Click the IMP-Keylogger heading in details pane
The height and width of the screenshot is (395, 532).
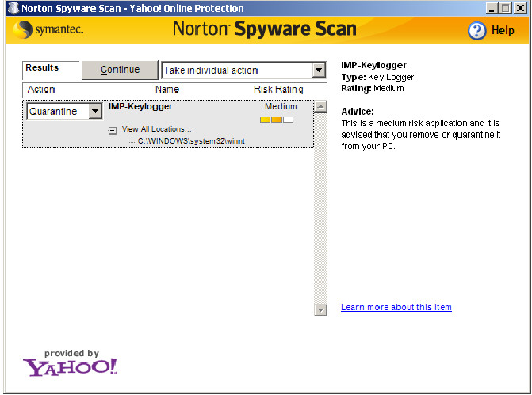[x=373, y=65]
